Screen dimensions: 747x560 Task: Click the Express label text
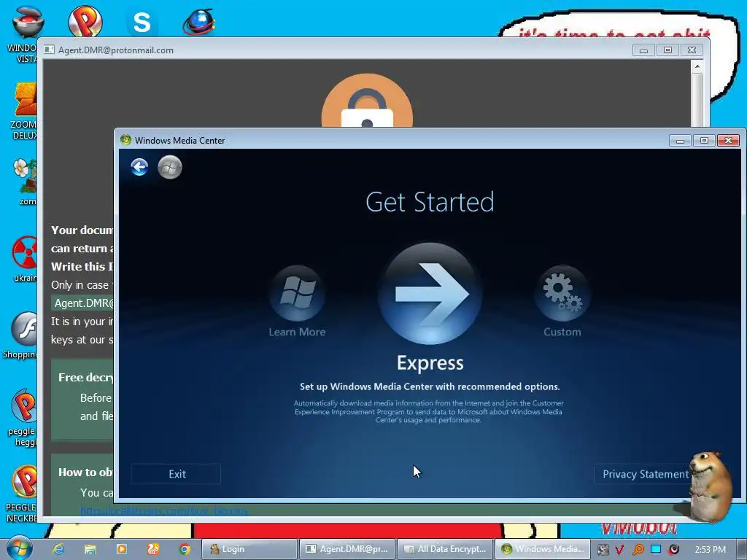tap(430, 363)
